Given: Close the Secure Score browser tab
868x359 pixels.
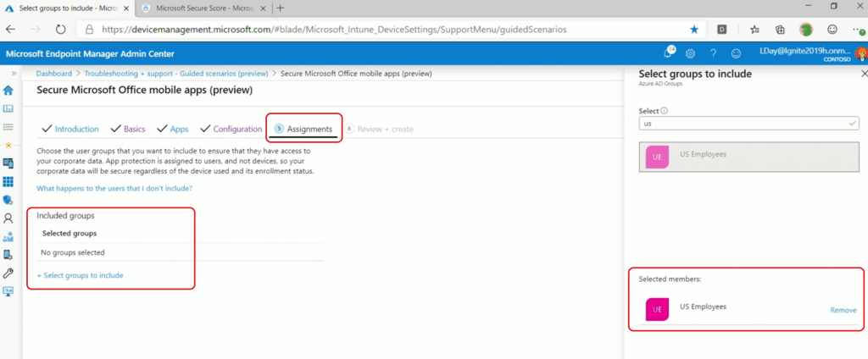Looking at the screenshot, I should point(263,8).
